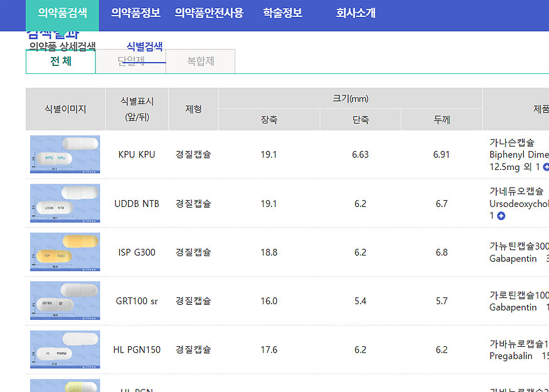
Task: Click long axis value 17.6
Action: pos(269,349)
